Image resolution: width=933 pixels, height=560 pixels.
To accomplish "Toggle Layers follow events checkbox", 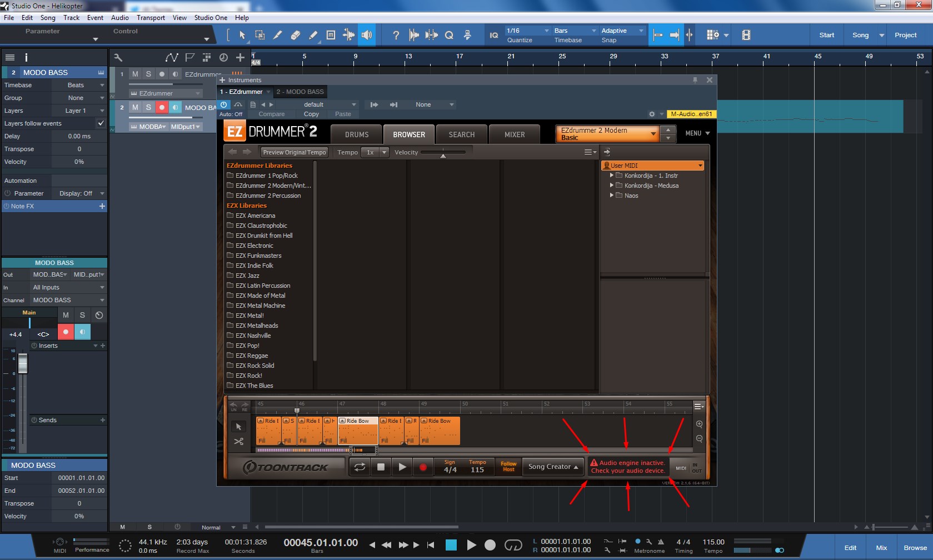I will tap(101, 123).
